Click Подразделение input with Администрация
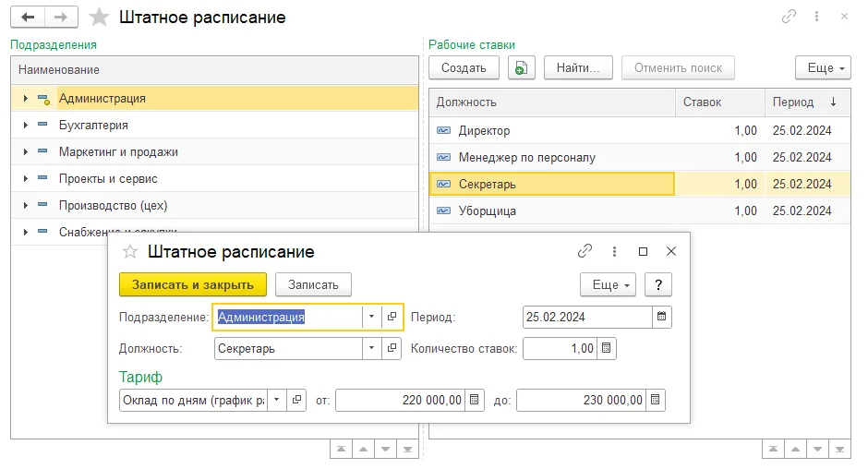 tap(288, 317)
